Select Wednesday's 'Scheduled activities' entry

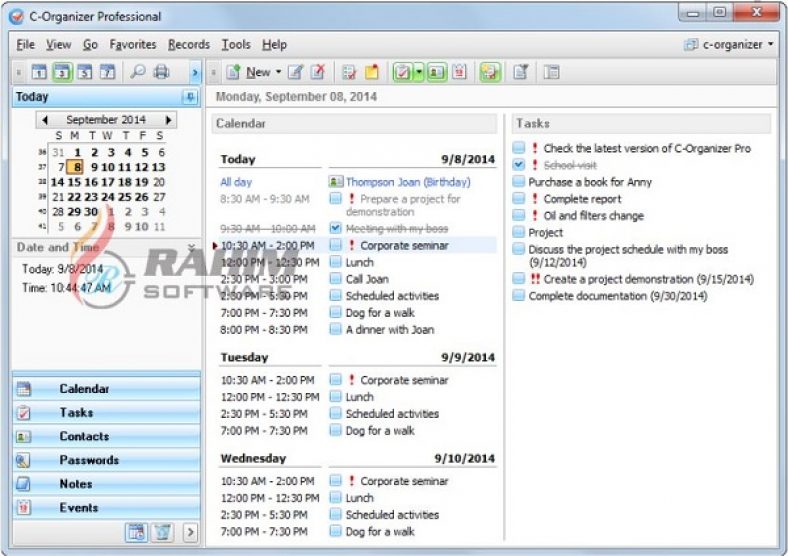coord(392,515)
